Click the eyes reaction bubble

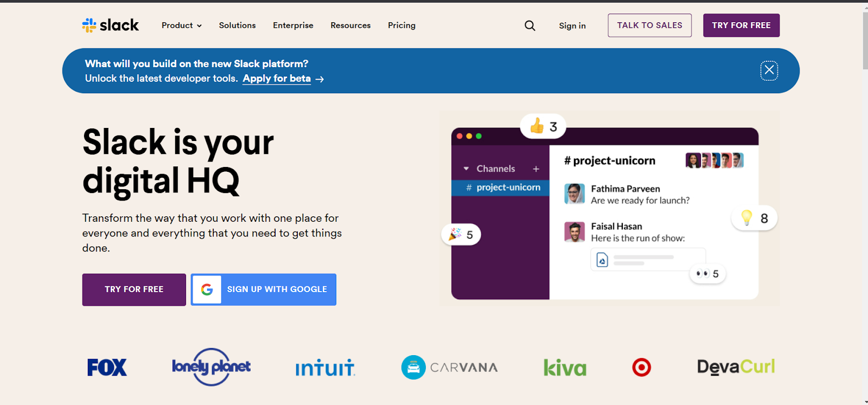707,274
